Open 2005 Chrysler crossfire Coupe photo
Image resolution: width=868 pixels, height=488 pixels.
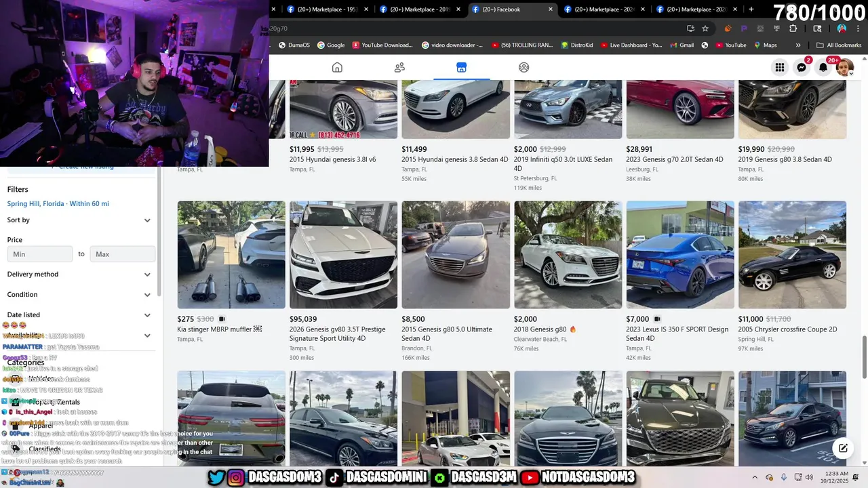[x=792, y=255]
